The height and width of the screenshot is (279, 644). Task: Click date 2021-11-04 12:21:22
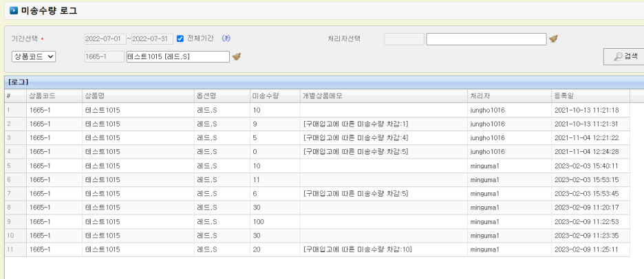tap(586, 138)
